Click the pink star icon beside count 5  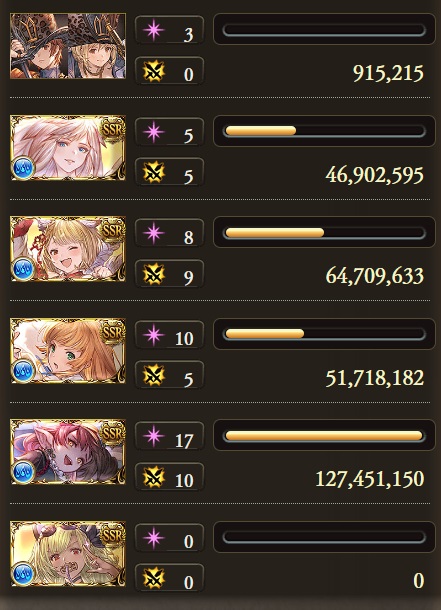click(x=153, y=132)
